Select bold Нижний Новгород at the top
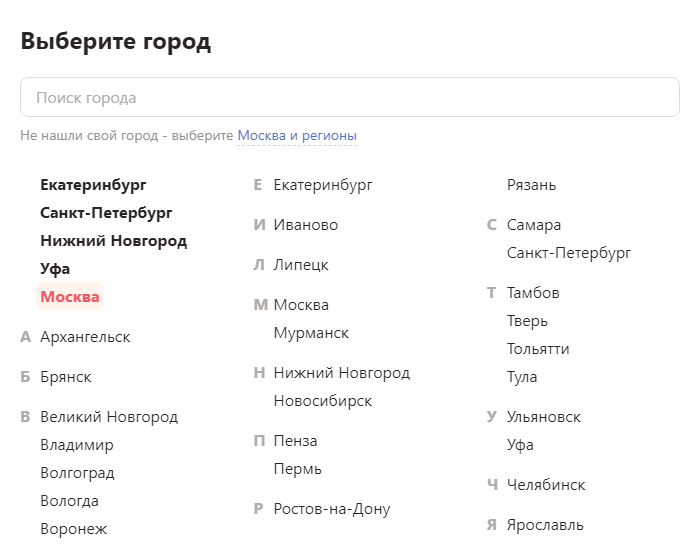 (x=113, y=241)
